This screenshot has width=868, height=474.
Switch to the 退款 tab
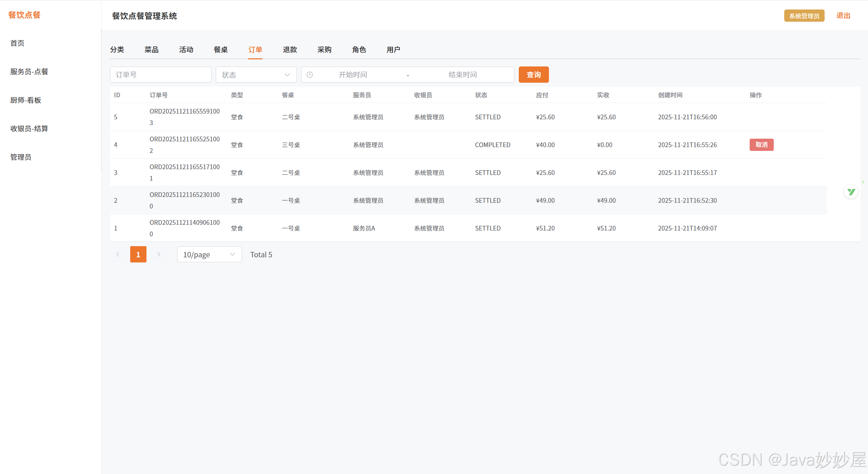pos(290,50)
